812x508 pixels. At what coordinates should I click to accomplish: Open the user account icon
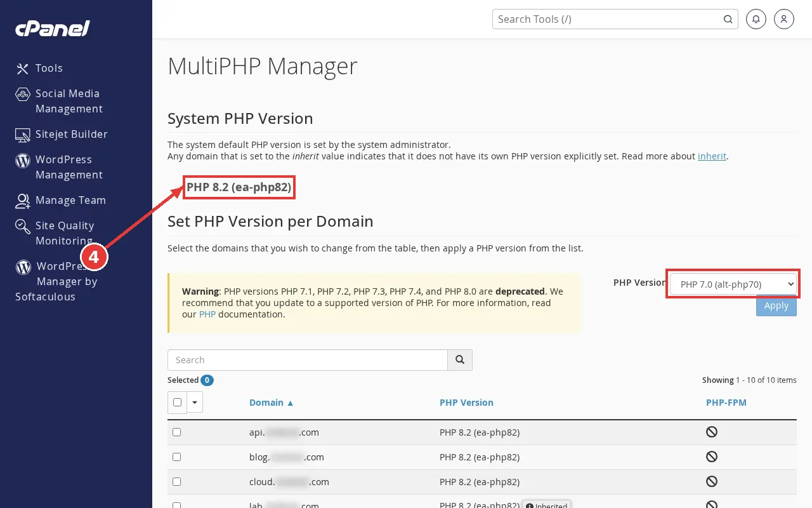coord(784,19)
